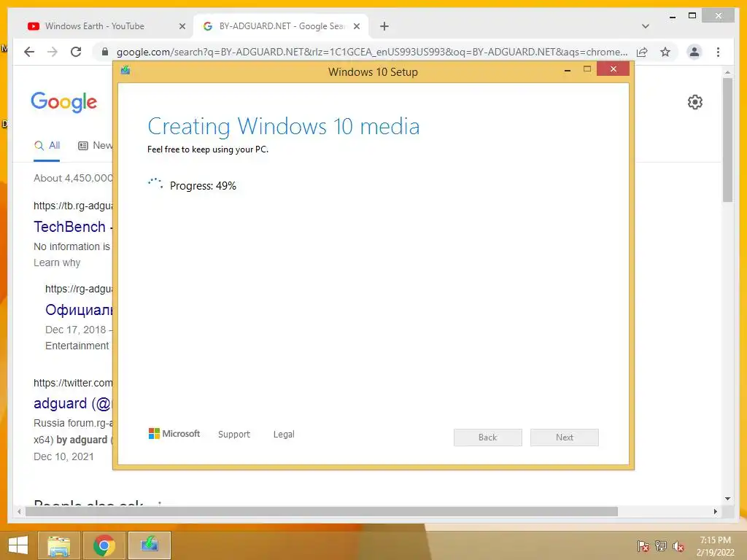Open a new Chrome tab
The height and width of the screenshot is (560, 747).
click(x=384, y=26)
